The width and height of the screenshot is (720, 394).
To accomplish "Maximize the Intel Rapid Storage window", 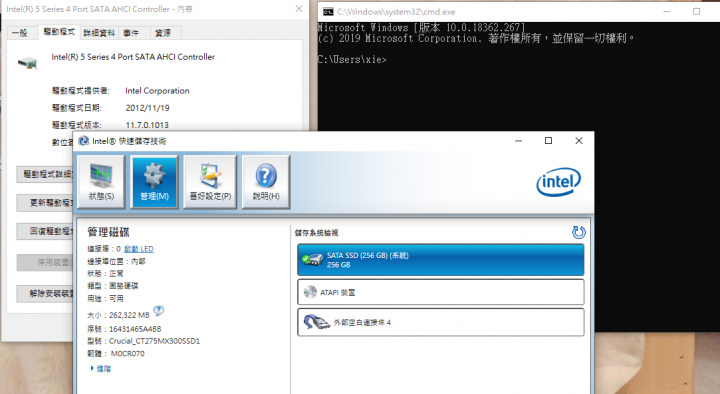I will [548, 141].
